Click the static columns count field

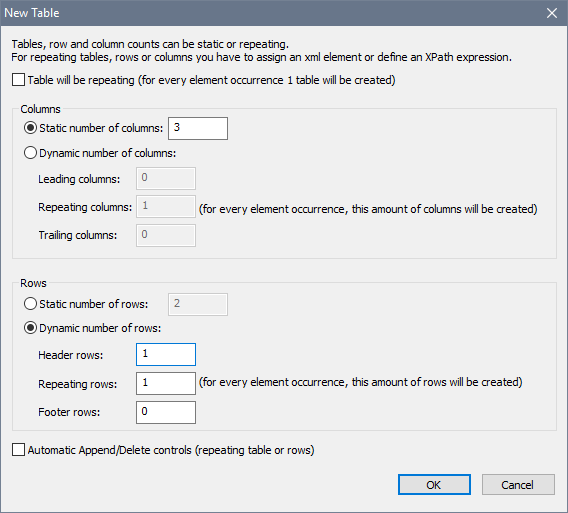click(198, 128)
